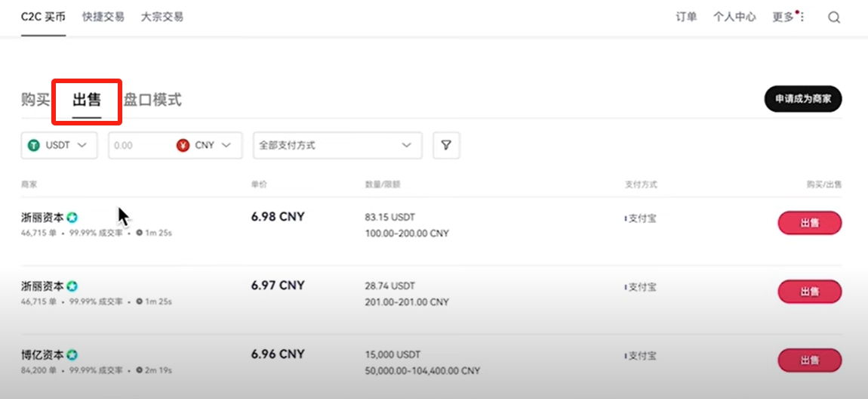Click 出售 button for 6.98 CNY offer
The width and height of the screenshot is (868, 399).
(x=809, y=223)
